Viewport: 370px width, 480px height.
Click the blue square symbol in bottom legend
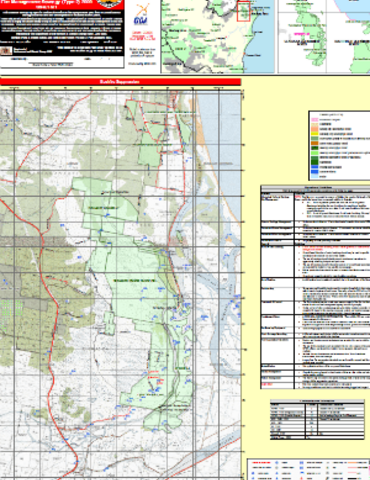coord(302,463)
